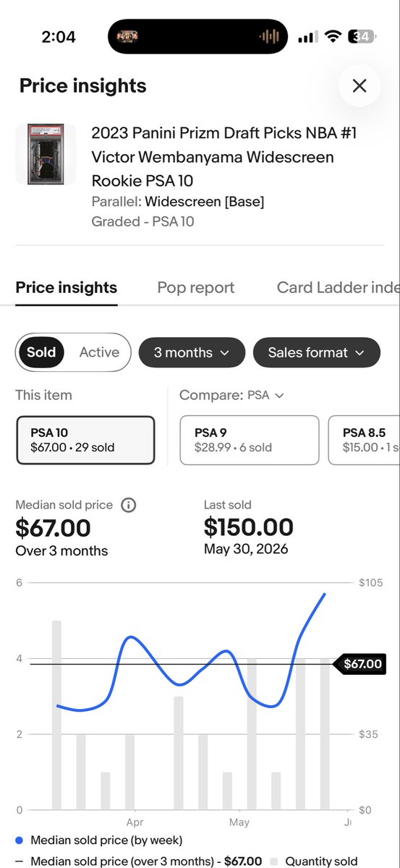Screen dimensions: 400x868
Task: Expand the Sales format dropdown
Action: click(317, 352)
